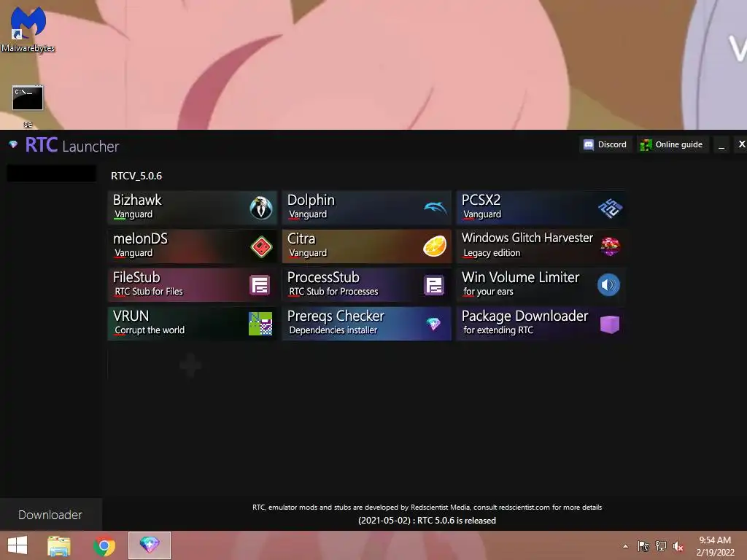
Task: Open the Discord link button
Action: pyautogui.click(x=605, y=144)
